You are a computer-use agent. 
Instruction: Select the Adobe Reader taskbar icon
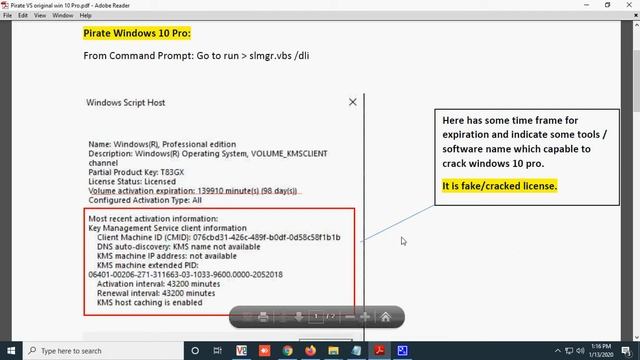click(x=379, y=351)
